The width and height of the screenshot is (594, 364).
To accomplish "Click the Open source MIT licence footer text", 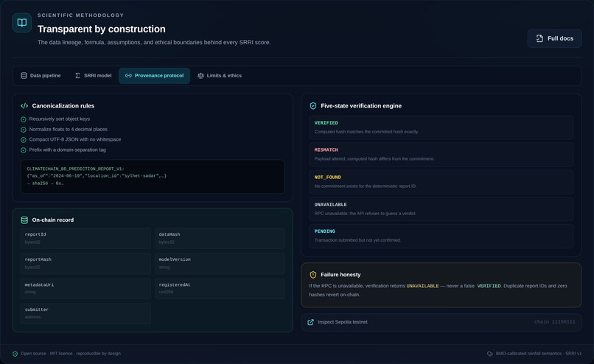I will pyautogui.click(x=71, y=354).
